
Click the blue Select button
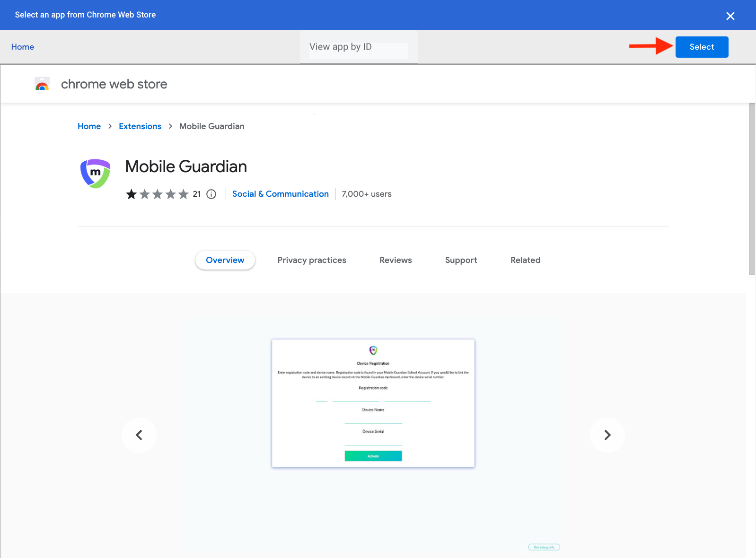pyautogui.click(x=702, y=47)
